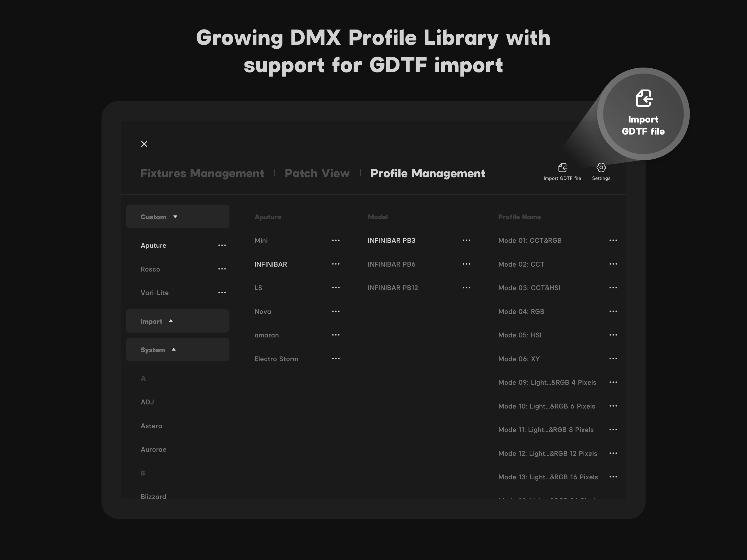Open more options for Nova series
This screenshot has height=560, width=747.
click(x=336, y=311)
